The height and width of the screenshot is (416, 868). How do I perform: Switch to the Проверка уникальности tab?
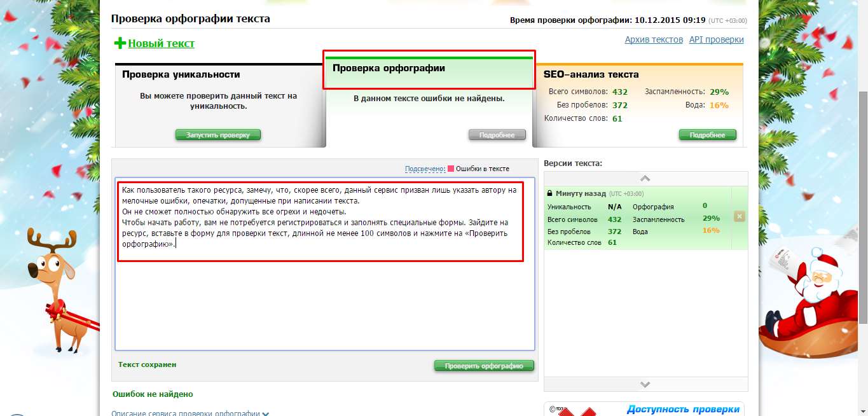click(181, 74)
